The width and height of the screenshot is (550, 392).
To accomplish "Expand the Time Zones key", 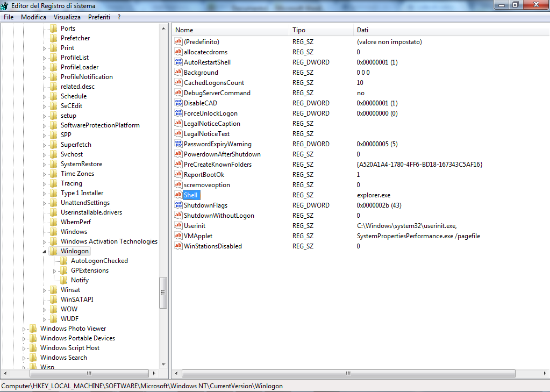I will [44, 174].
